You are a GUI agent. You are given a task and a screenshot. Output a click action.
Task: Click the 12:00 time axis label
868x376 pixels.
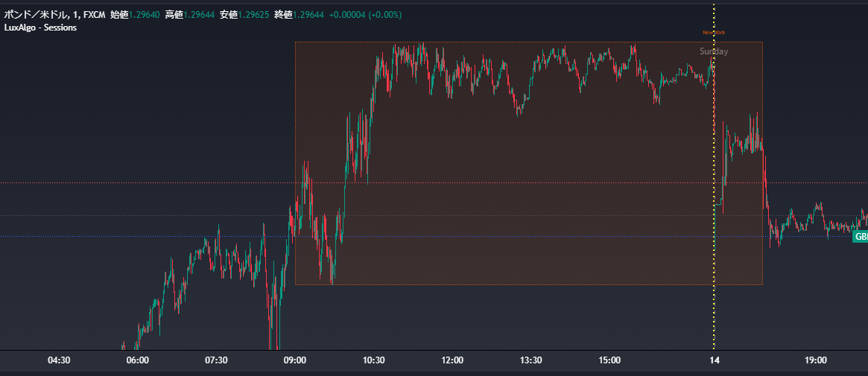coord(452,360)
